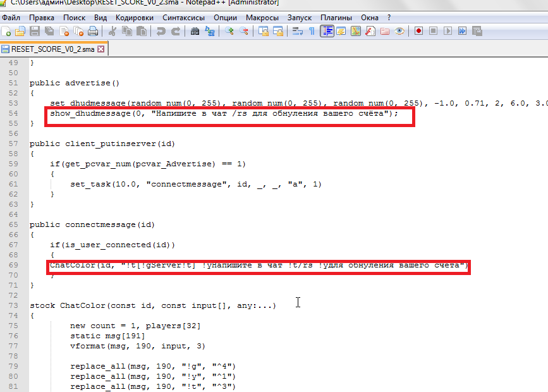This screenshot has width=548, height=392.
Task: Click the vformat(msg, 190, input, 3) line
Action: point(138,346)
